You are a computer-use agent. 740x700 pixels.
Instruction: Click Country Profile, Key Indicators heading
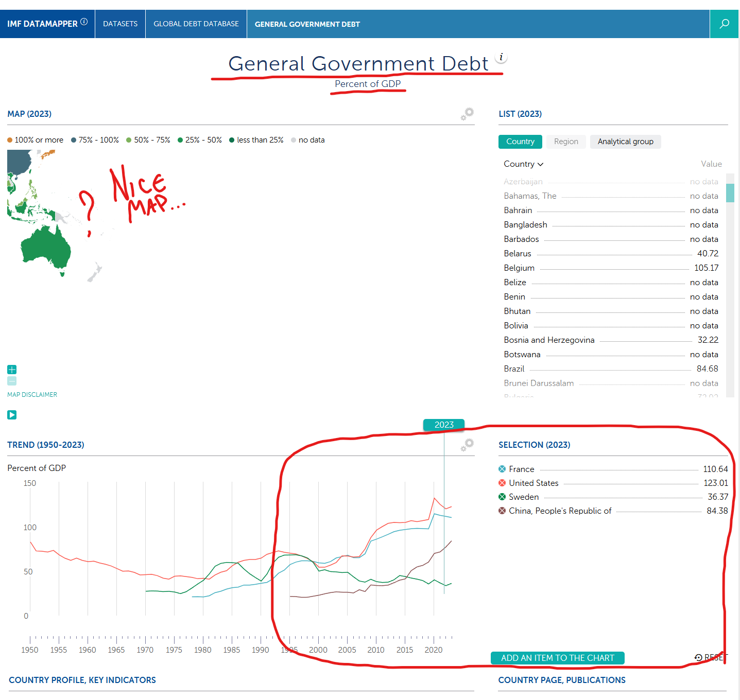pyautogui.click(x=82, y=680)
